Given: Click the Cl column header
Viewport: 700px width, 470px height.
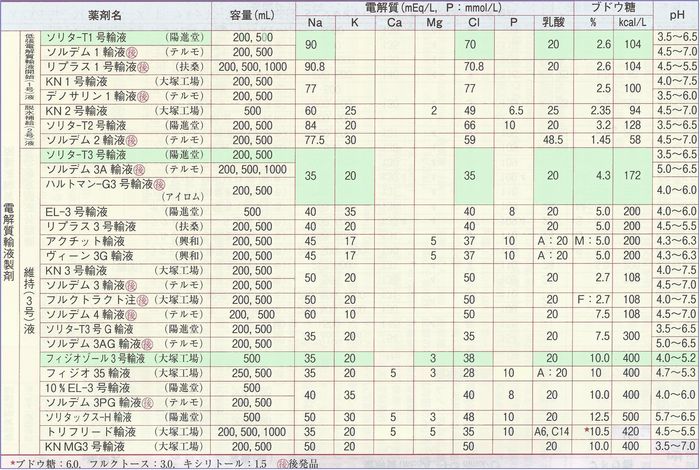Looking at the screenshot, I should click(x=474, y=22).
